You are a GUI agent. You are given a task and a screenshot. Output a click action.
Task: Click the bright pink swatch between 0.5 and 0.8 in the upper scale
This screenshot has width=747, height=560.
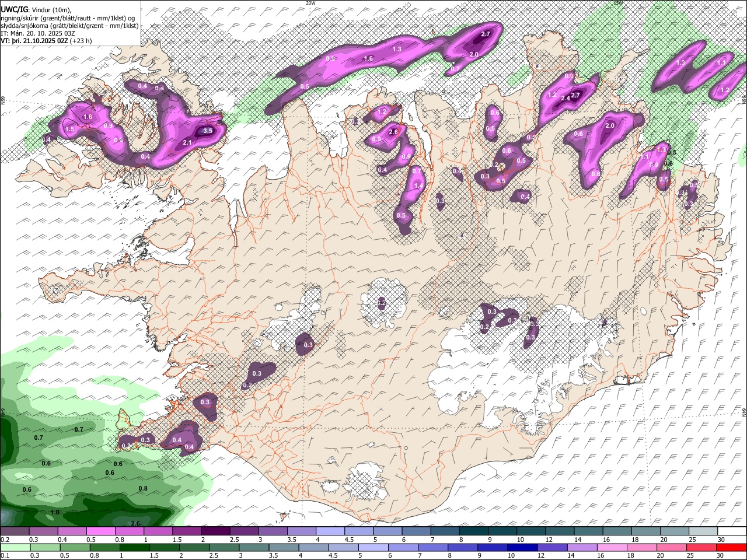(100, 531)
